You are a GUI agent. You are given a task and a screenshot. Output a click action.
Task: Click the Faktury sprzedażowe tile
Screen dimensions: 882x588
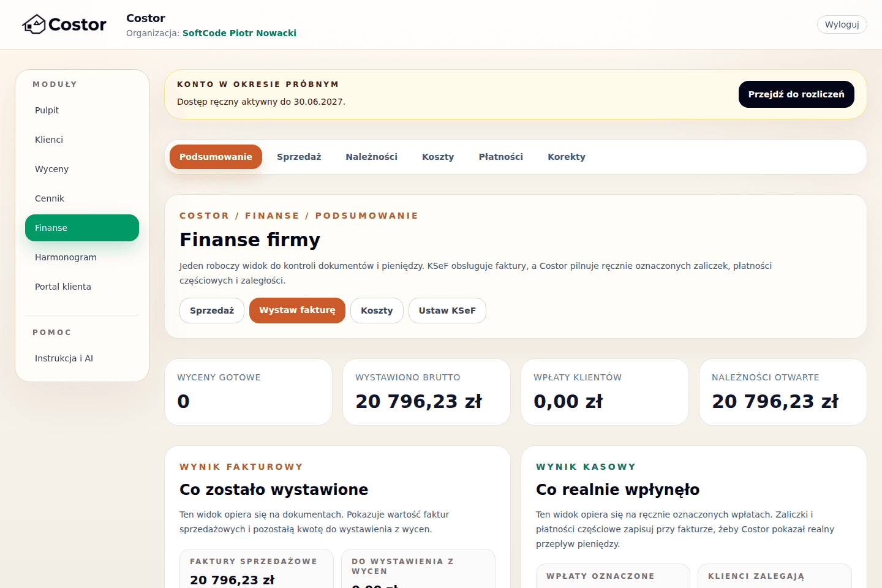click(257, 569)
